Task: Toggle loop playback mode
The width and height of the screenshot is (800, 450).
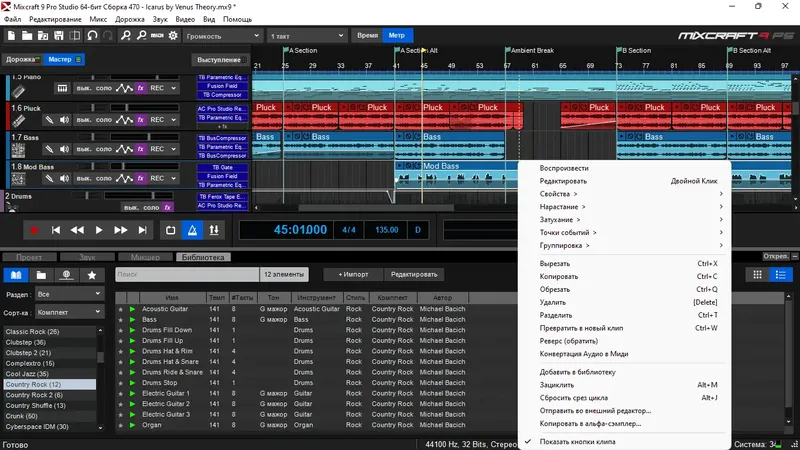Action: coord(170,230)
